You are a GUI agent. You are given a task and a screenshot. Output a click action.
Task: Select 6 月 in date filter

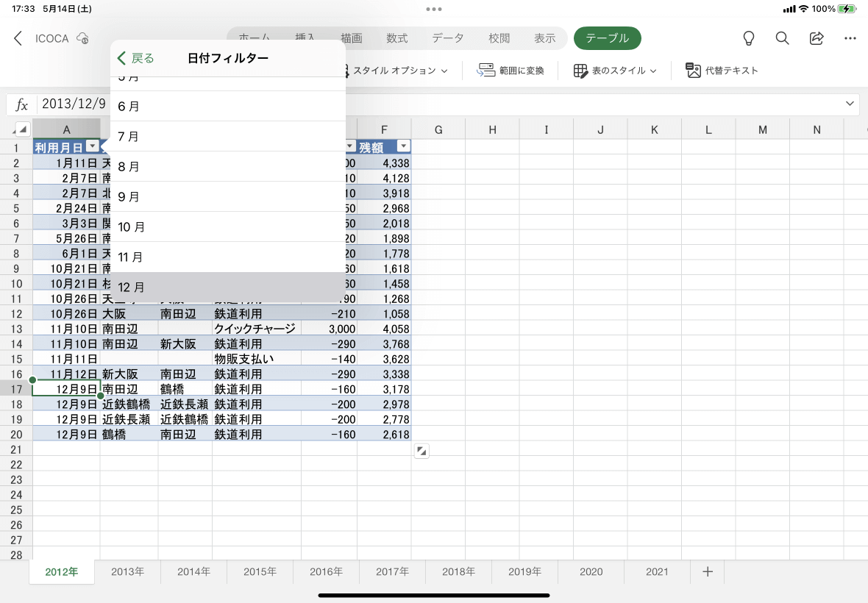click(x=228, y=106)
